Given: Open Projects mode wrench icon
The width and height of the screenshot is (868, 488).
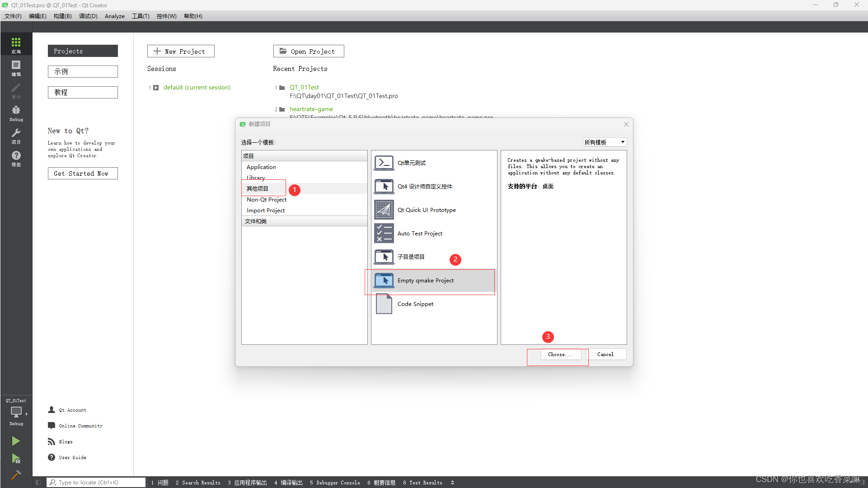Looking at the screenshot, I should pos(16,135).
